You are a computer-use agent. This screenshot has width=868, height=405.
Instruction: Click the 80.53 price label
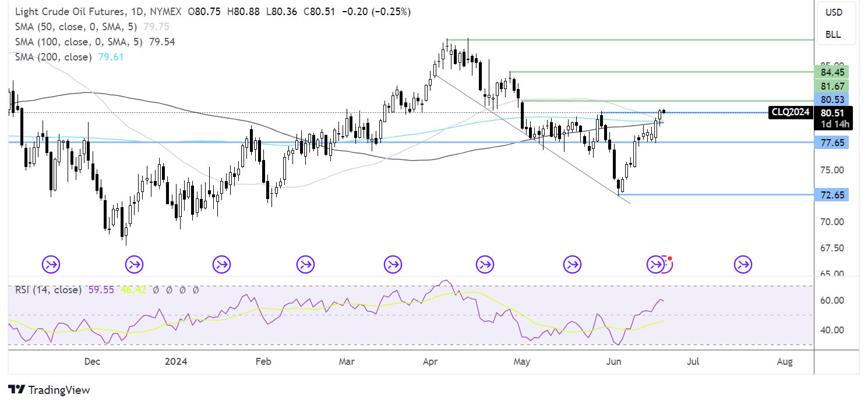832,100
